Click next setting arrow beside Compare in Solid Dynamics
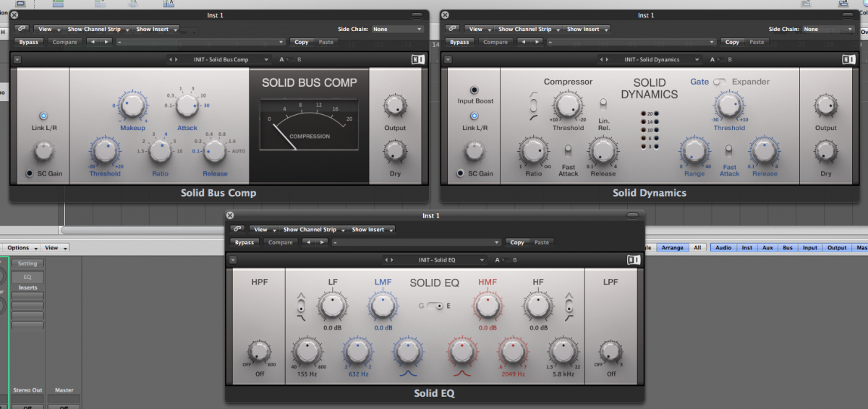 [x=537, y=42]
